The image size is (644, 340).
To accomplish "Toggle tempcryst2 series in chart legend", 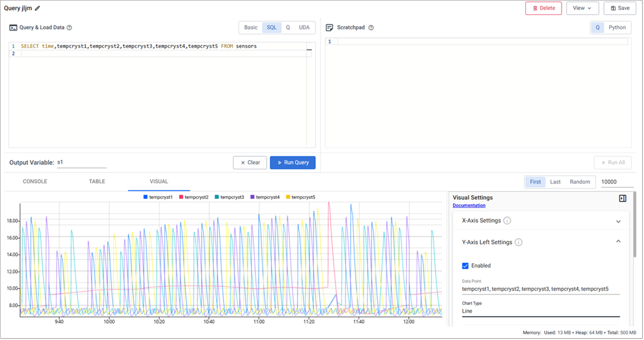I will pyautogui.click(x=194, y=197).
